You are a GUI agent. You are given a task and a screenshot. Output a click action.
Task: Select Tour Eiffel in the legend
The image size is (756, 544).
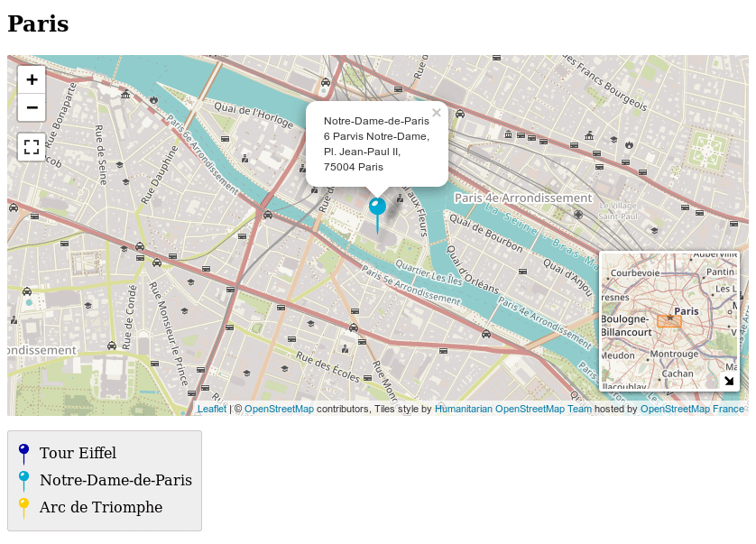tap(78, 453)
